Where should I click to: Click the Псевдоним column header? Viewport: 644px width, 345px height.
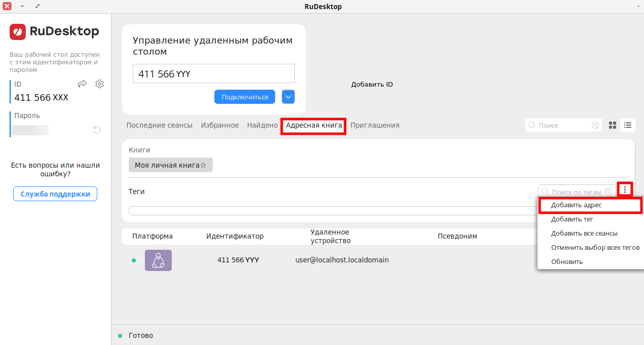(x=458, y=236)
